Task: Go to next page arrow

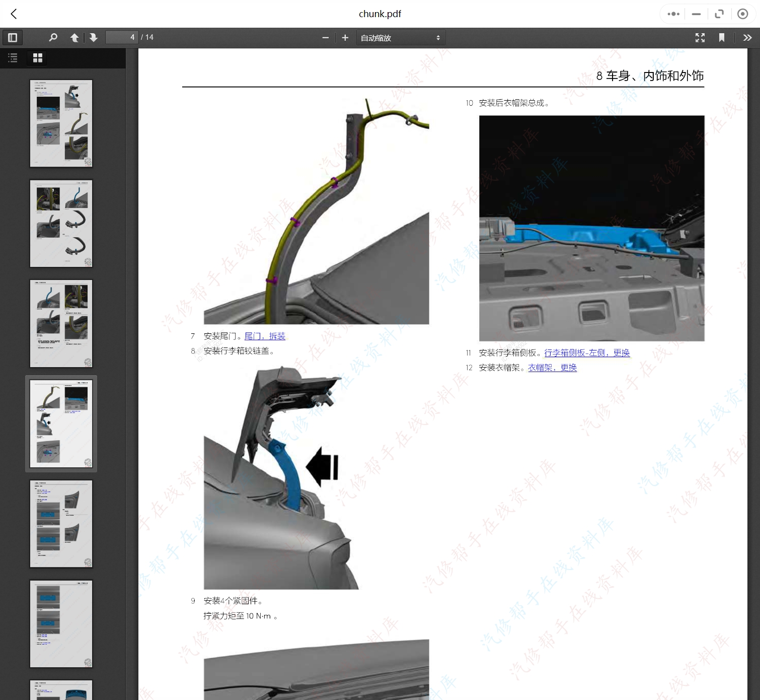Action: (x=94, y=38)
